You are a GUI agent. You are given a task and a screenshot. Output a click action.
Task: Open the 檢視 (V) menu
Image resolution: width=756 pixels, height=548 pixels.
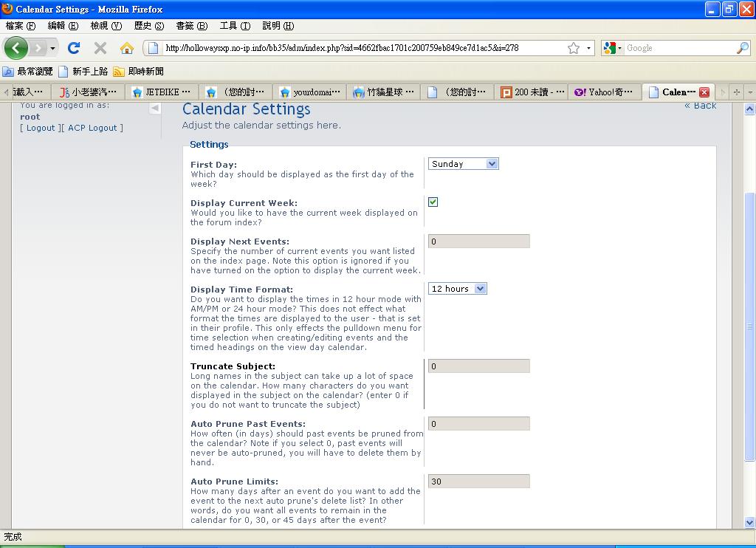point(106,26)
